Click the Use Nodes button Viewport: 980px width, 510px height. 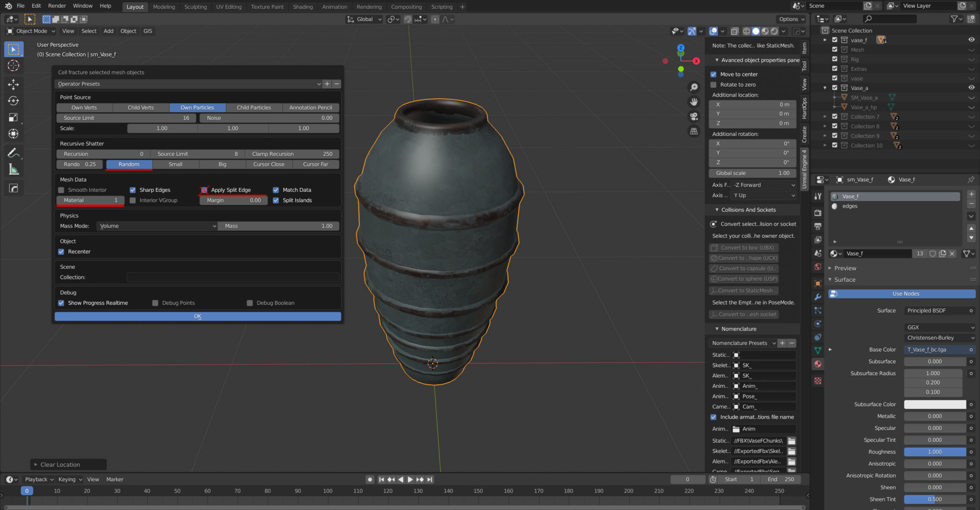tap(906, 293)
